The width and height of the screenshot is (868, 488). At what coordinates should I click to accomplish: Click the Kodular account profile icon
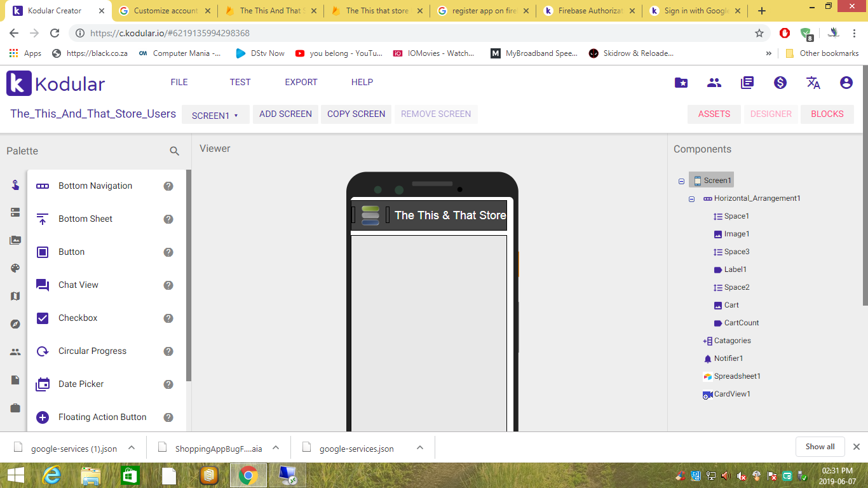(846, 83)
